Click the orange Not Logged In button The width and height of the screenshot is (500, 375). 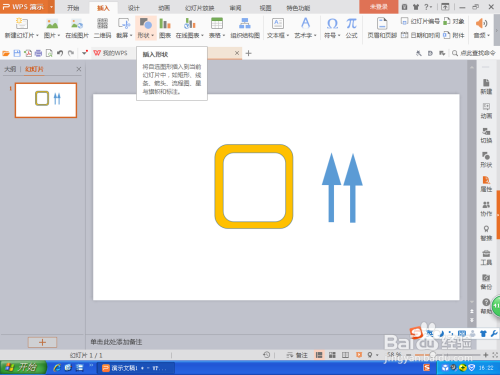click(x=379, y=7)
